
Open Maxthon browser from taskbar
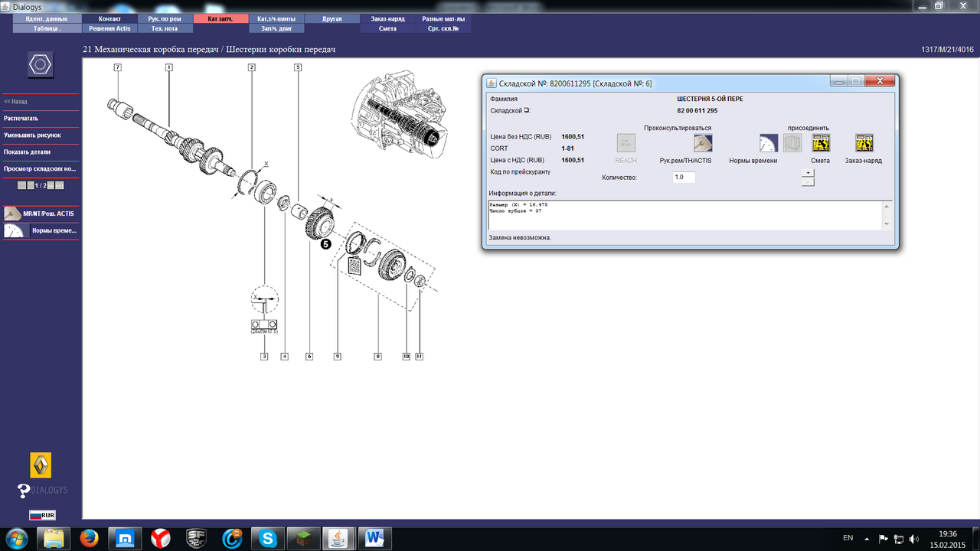pos(124,539)
